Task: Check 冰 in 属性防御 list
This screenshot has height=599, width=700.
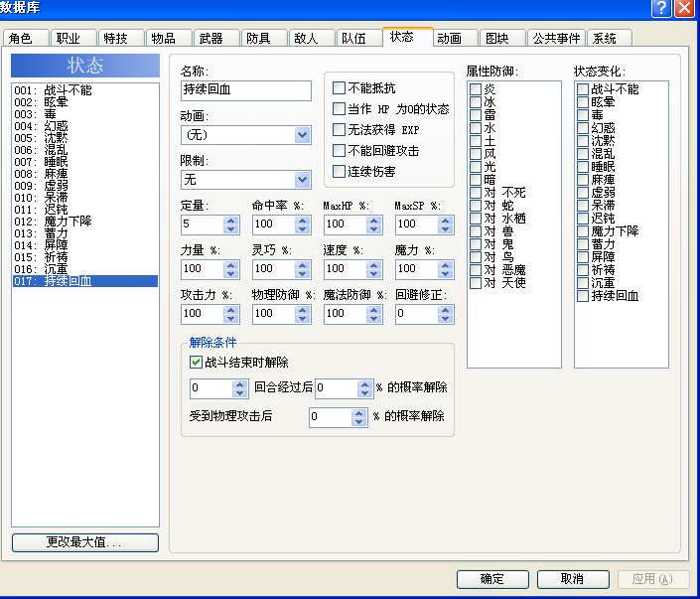Action: click(x=476, y=102)
